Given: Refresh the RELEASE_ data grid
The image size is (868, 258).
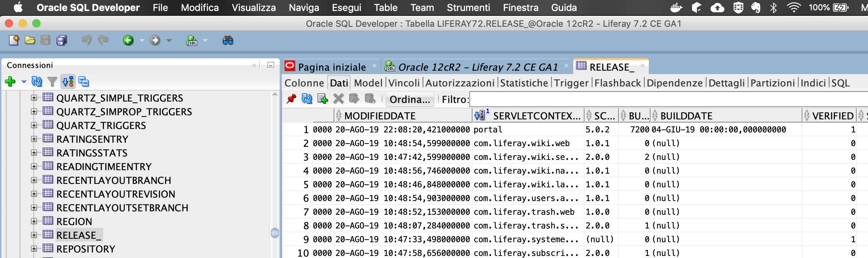Looking at the screenshot, I should click(x=307, y=99).
